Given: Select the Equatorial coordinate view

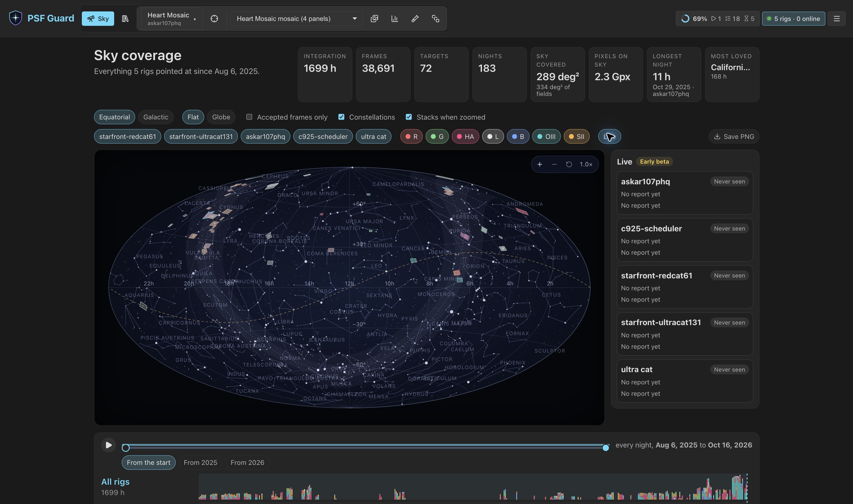Looking at the screenshot, I should pos(114,117).
